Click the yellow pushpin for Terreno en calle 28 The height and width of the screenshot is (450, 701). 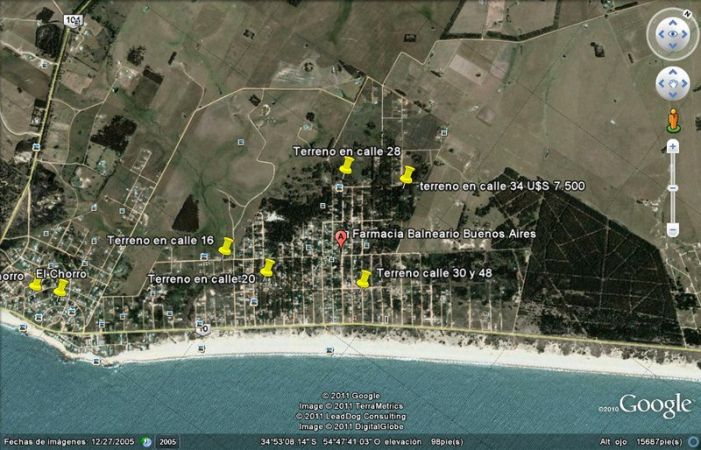coord(346,165)
